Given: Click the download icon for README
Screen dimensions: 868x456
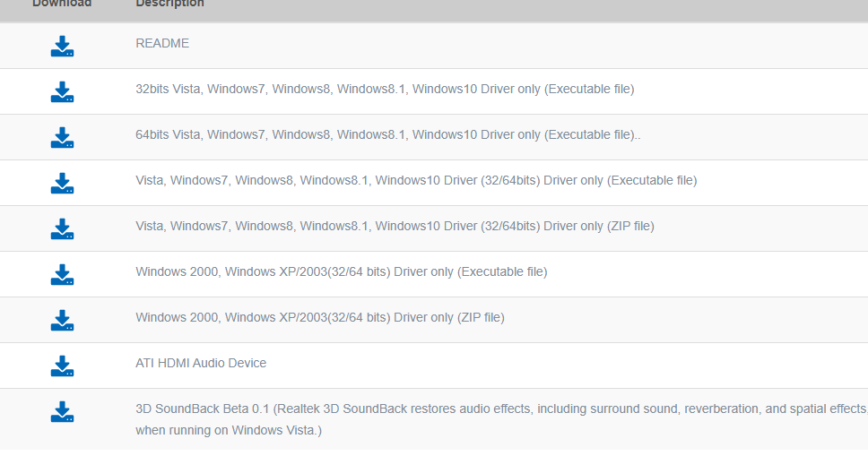Looking at the screenshot, I should point(62,47).
